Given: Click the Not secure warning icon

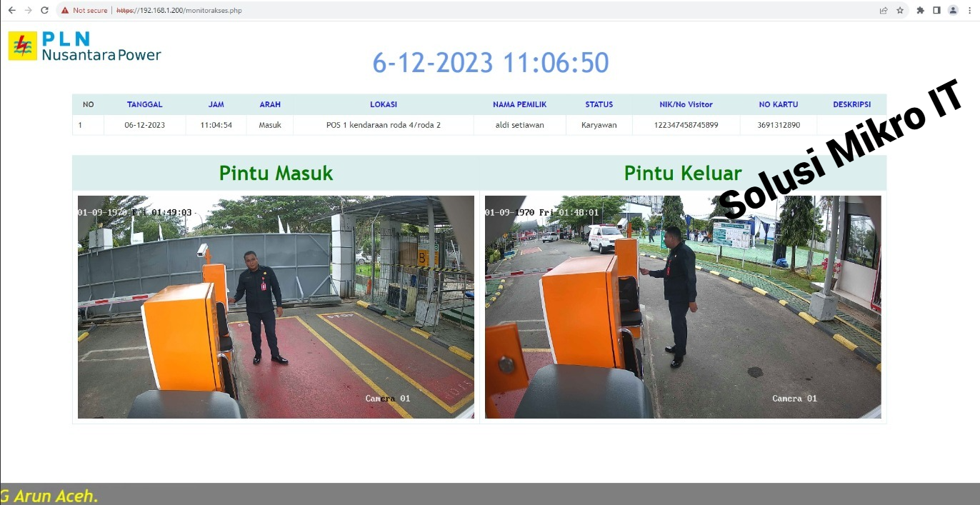Looking at the screenshot, I should pyautogui.click(x=65, y=11).
